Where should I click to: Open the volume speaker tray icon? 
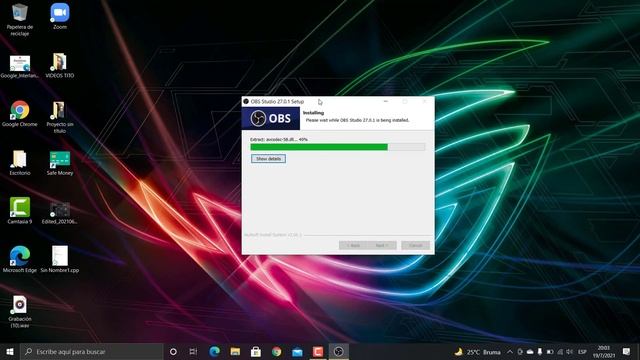569,351
